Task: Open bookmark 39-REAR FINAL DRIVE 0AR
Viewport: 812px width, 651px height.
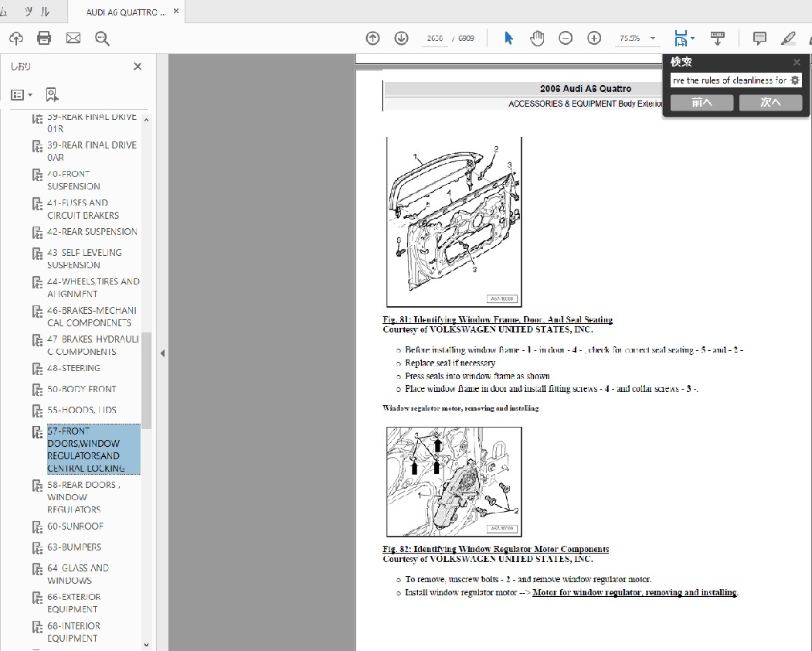Action: coord(92,152)
